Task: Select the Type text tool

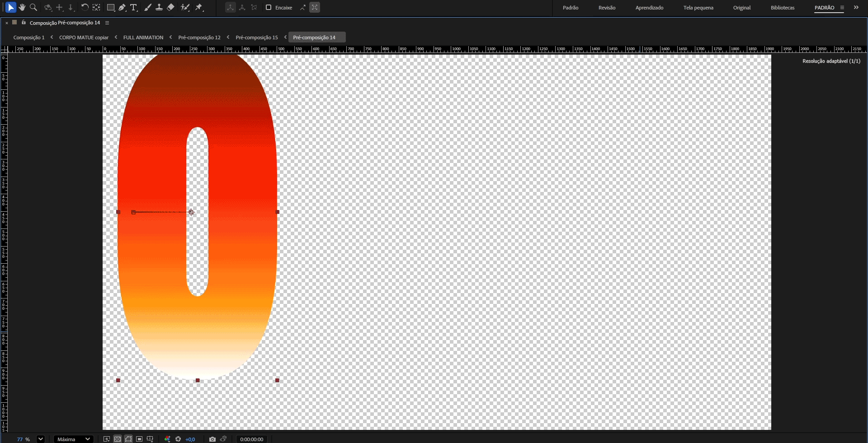Action: [x=134, y=8]
